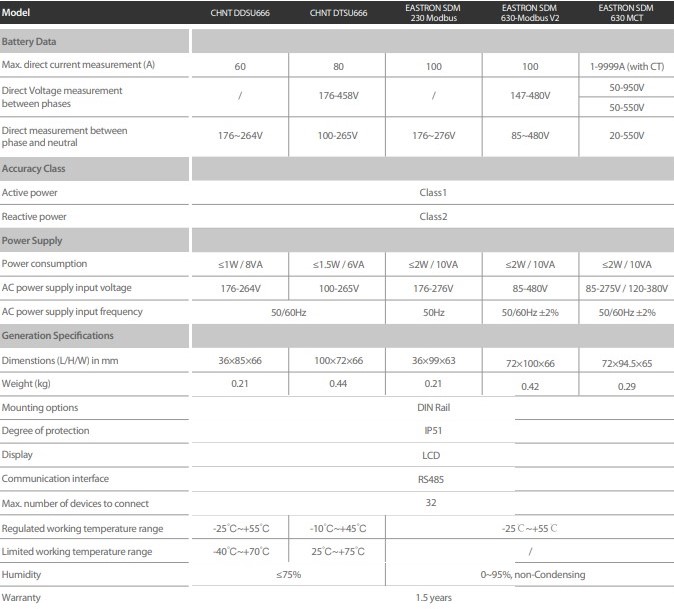Image resolution: width=674 pixels, height=609 pixels.
Task: Select the 50-550V cell
Action: [x=627, y=107]
